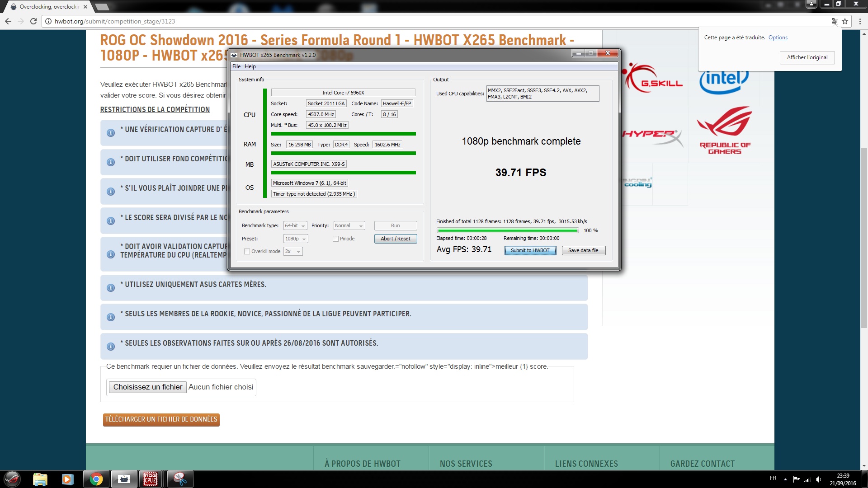868x488 pixels.
Task: Launch Windows Media Player from taskbar
Action: (68, 479)
